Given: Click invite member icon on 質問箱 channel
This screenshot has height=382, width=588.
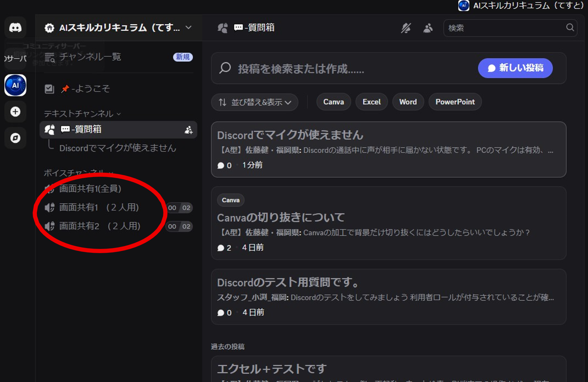Looking at the screenshot, I should 189,130.
